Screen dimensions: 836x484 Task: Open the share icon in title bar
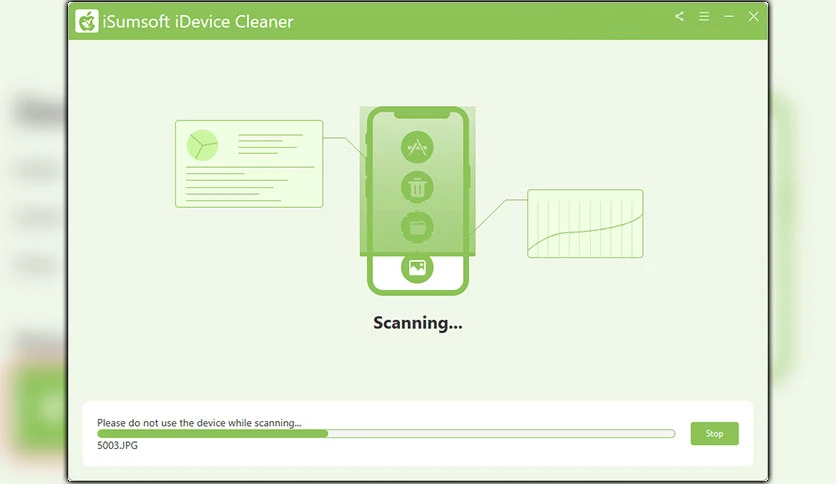[x=679, y=17]
